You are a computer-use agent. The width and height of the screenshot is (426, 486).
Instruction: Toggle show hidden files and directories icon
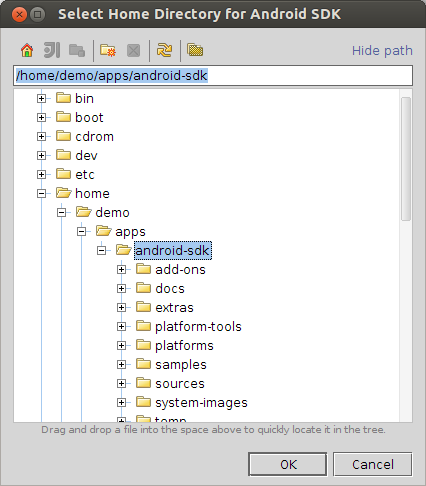pos(195,50)
